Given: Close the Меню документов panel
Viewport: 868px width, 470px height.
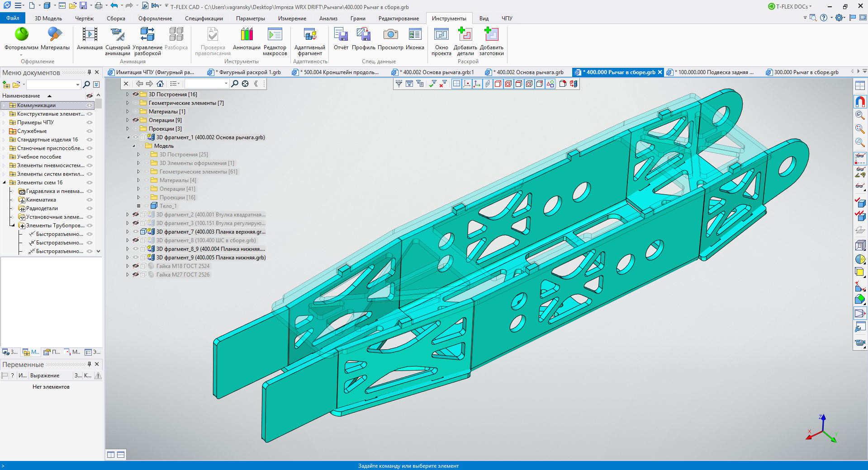Looking at the screenshot, I should tap(97, 72).
